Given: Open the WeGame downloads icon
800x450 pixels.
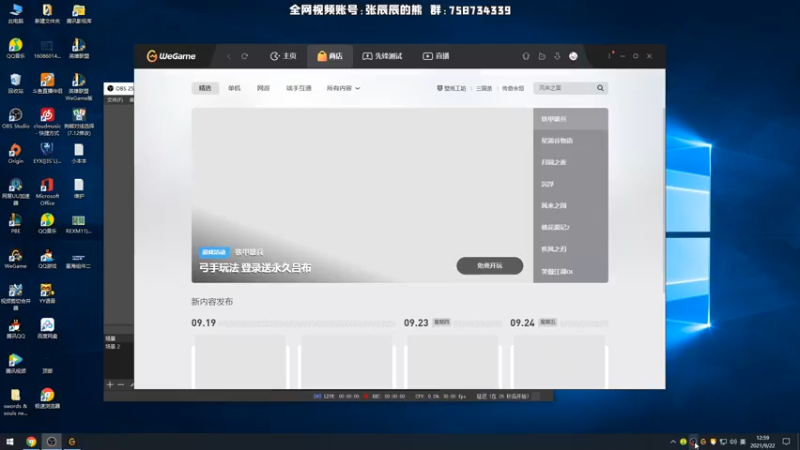Looking at the screenshot, I should click(557, 56).
